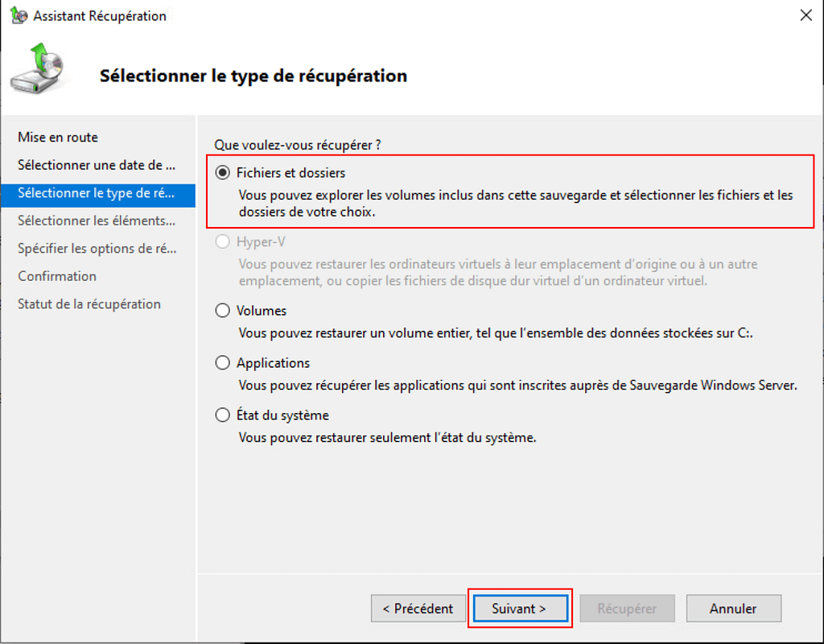Click the heading Sélectionner le type de récupération
The height and width of the screenshot is (644, 824).
point(253,76)
